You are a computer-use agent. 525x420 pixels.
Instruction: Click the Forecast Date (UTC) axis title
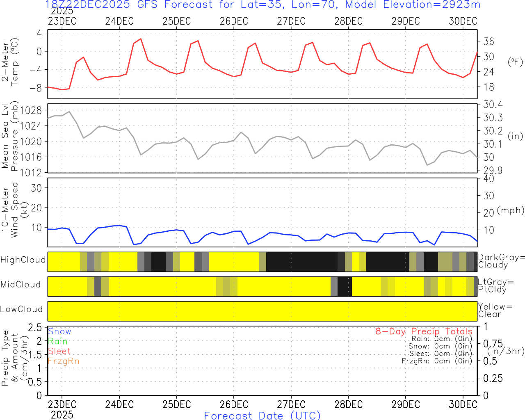point(262,415)
